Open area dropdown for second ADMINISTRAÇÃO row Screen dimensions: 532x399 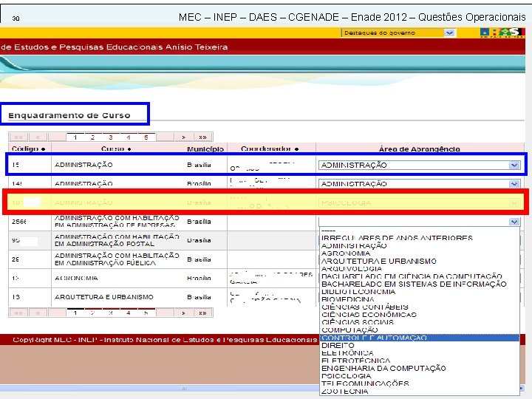[514, 184]
